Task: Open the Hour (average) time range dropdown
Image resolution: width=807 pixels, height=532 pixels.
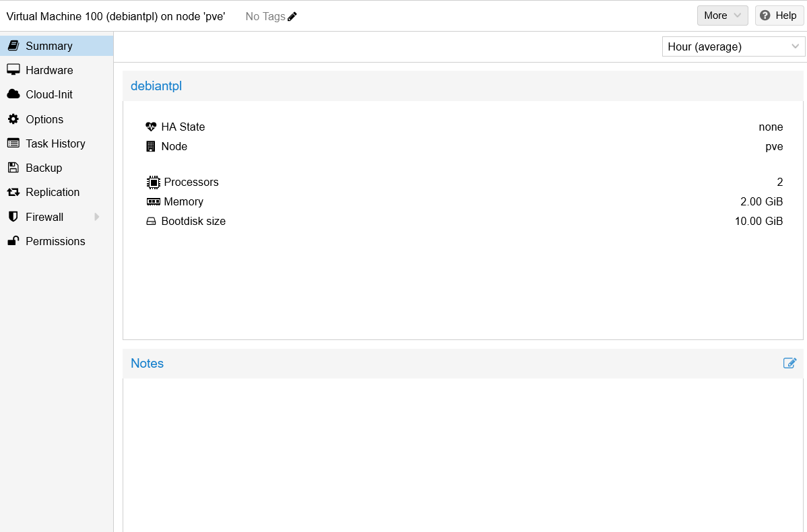Action: tap(733, 46)
